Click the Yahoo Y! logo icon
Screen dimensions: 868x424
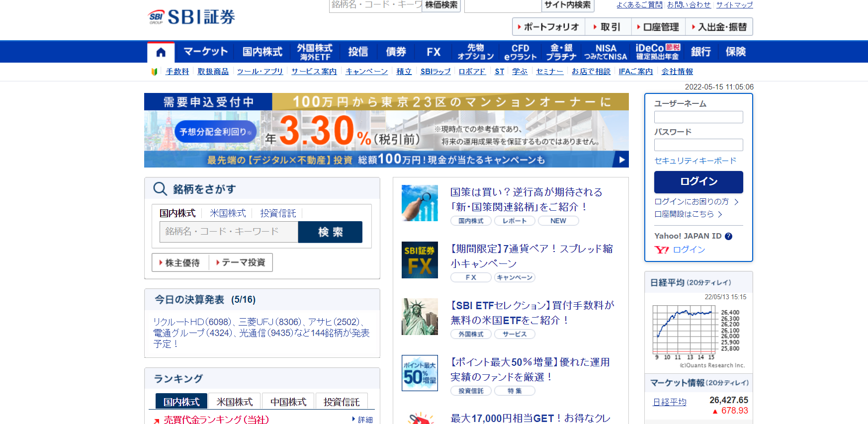click(x=662, y=250)
